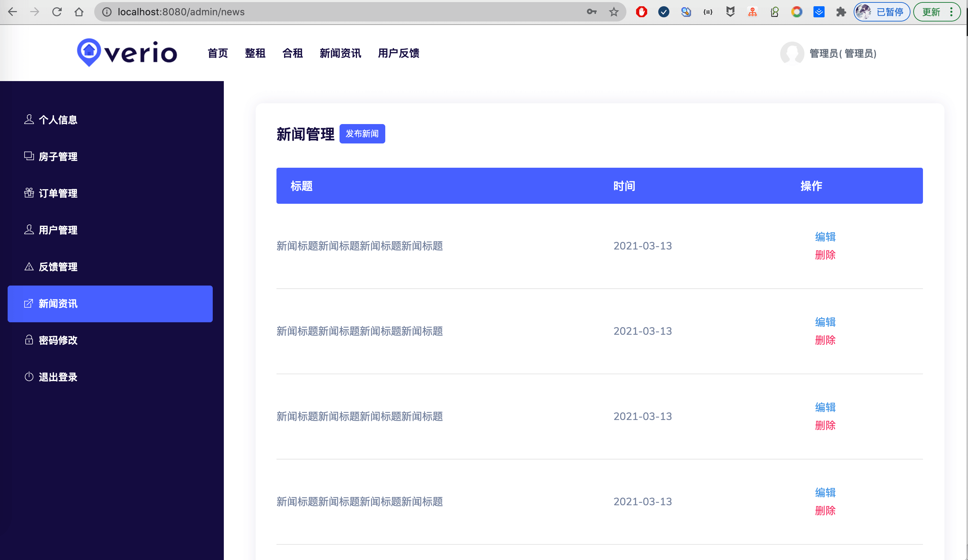Go to 密码修改 in the sidebar

(58, 340)
